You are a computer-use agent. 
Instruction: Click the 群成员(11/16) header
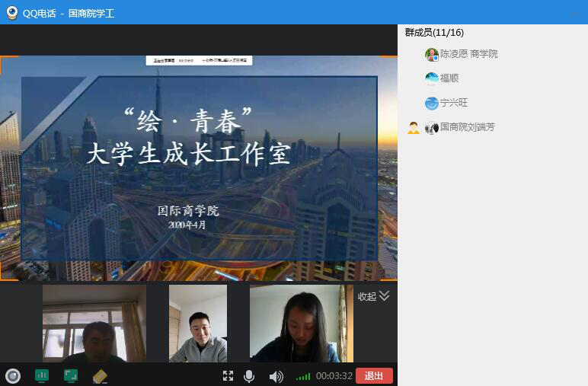click(x=434, y=33)
